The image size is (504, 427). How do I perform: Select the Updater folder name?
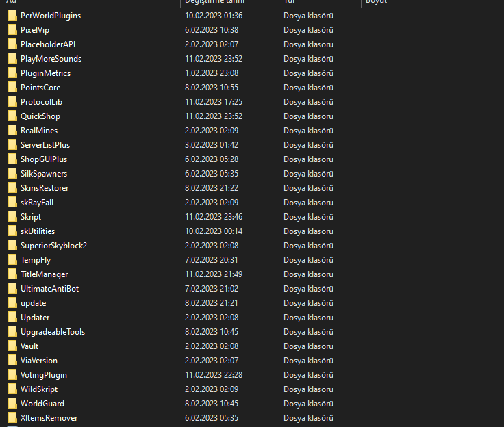coord(35,318)
